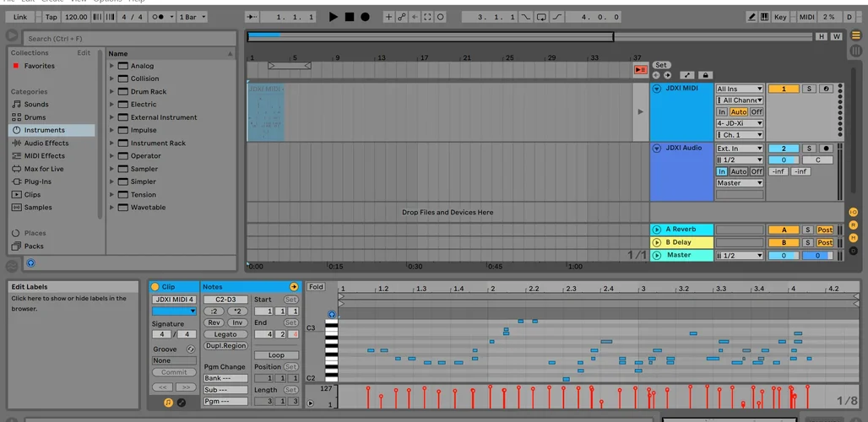This screenshot has height=422, width=868.
Task: Click the Back to Arrangement button
Action: click(640, 70)
